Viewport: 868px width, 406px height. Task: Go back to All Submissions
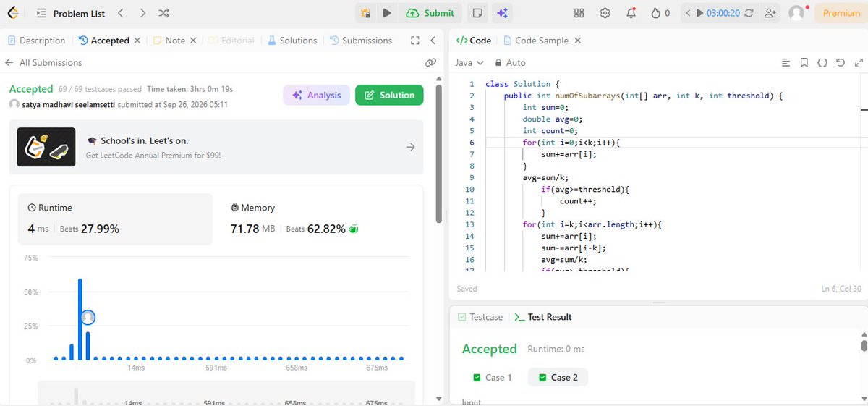tap(43, 62)
